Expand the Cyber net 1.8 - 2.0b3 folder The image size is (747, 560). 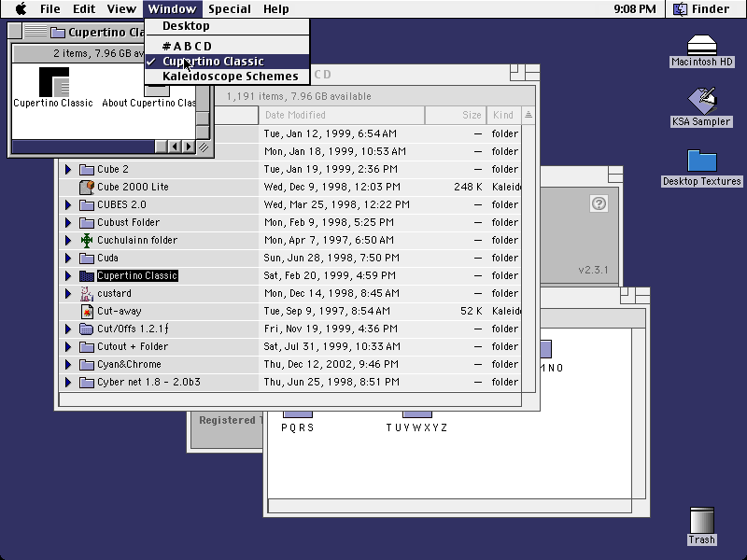[68, 382]
